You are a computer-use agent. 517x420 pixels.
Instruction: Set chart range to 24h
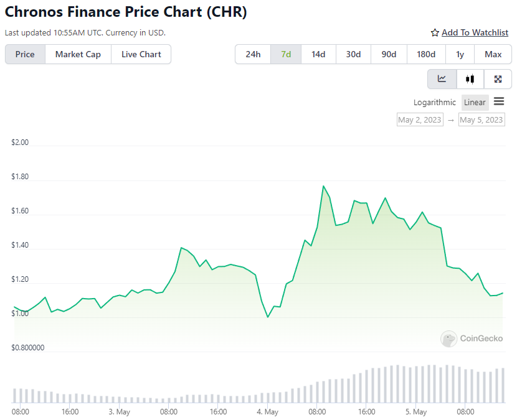(253, 54)
